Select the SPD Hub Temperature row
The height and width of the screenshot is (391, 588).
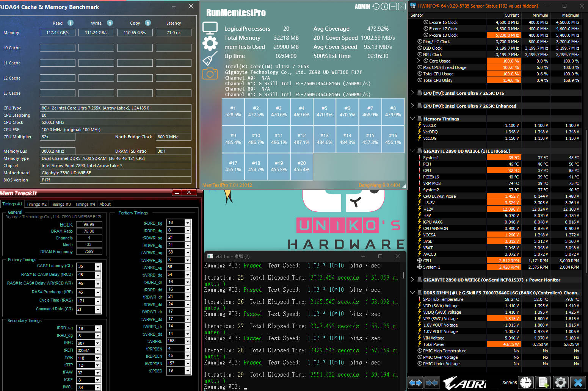click(x=495, y=299)
